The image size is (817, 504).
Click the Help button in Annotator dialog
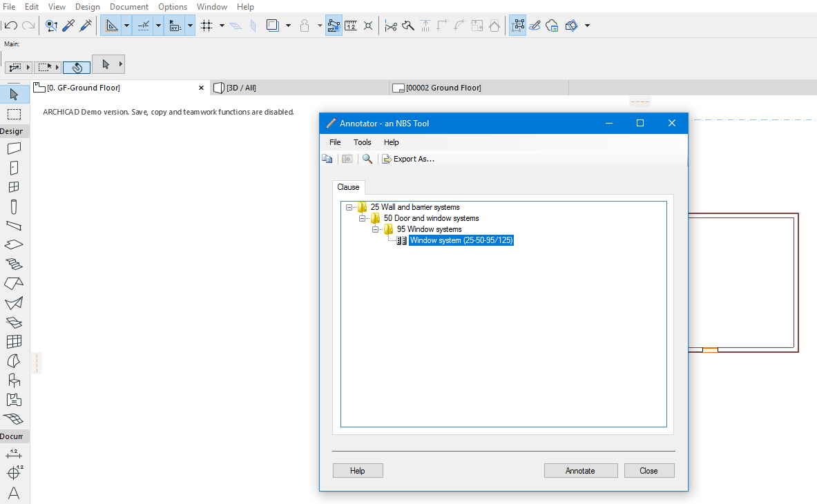[x=358, y=471]
